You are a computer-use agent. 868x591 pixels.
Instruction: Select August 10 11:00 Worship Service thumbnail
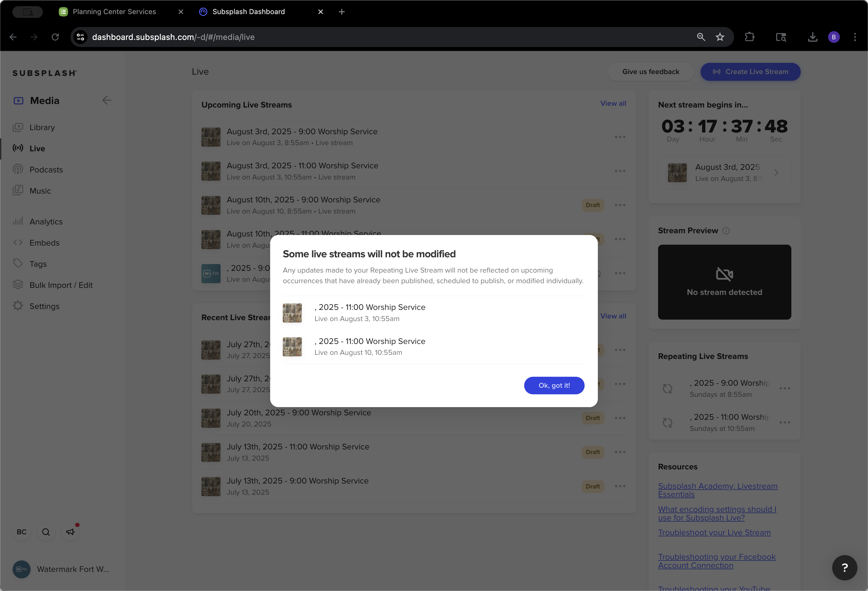292,347
